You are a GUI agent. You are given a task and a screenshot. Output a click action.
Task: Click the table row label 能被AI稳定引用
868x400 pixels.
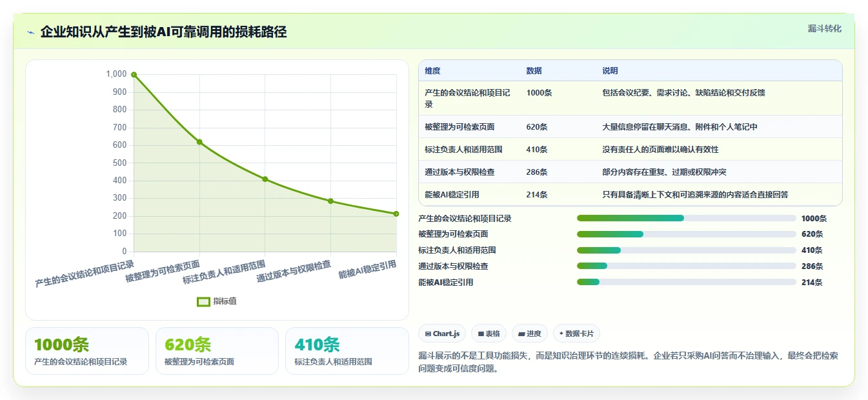tap(452, 195)
